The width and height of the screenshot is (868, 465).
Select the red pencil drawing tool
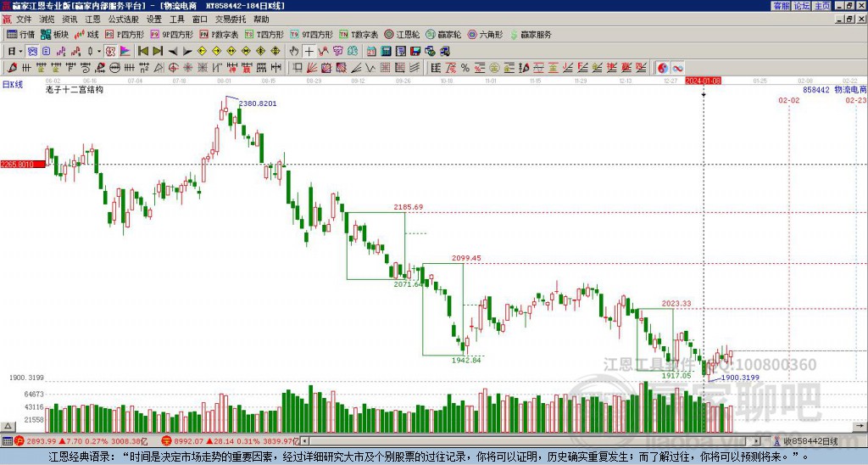pos(12,68)
